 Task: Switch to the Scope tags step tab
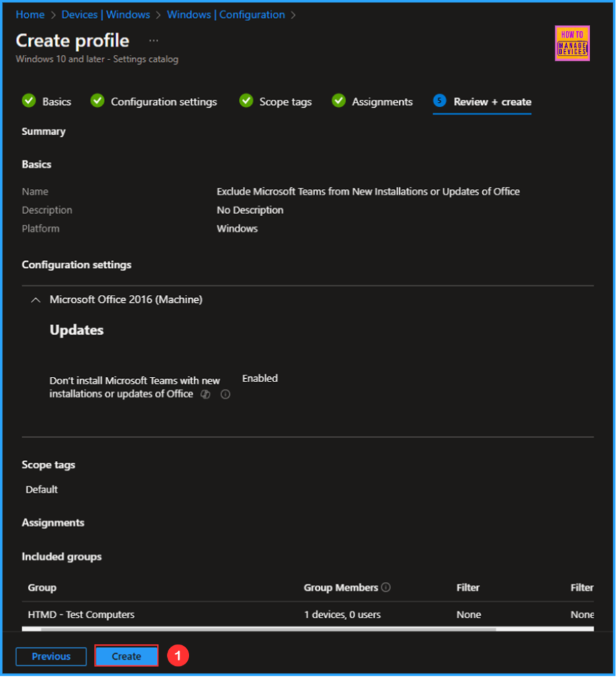276,101
